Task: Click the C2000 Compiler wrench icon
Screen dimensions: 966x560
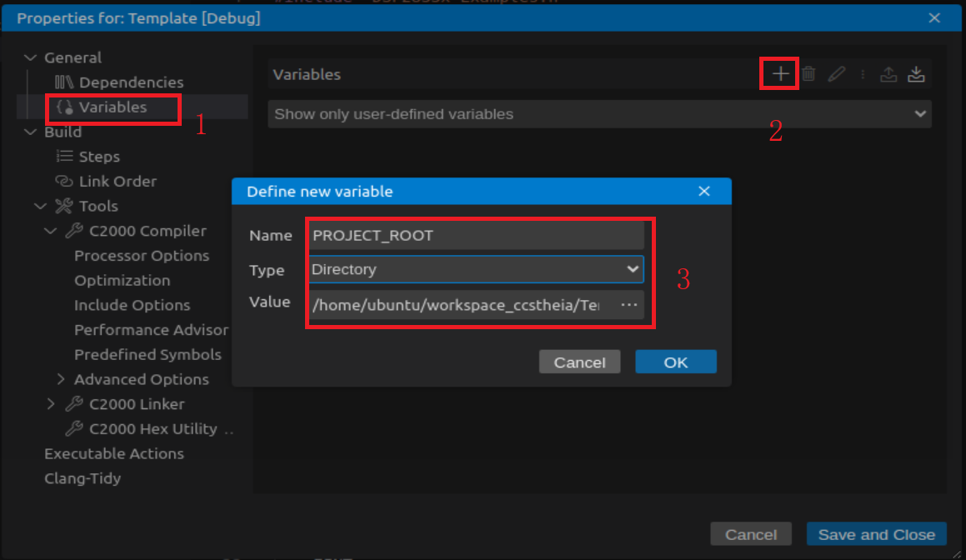Action: click(74, 231)
